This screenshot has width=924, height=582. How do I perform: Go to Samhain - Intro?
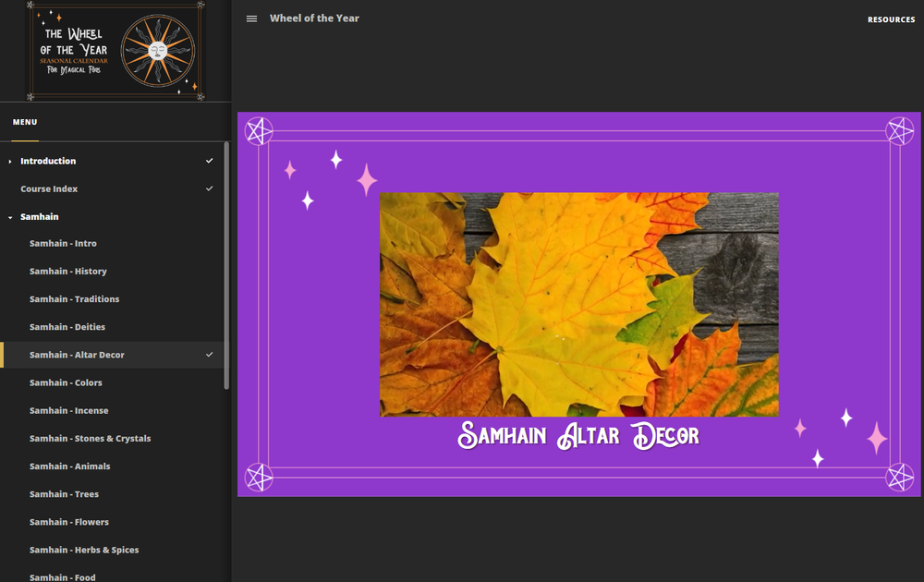pyautogui.click(x=63, y=243)
